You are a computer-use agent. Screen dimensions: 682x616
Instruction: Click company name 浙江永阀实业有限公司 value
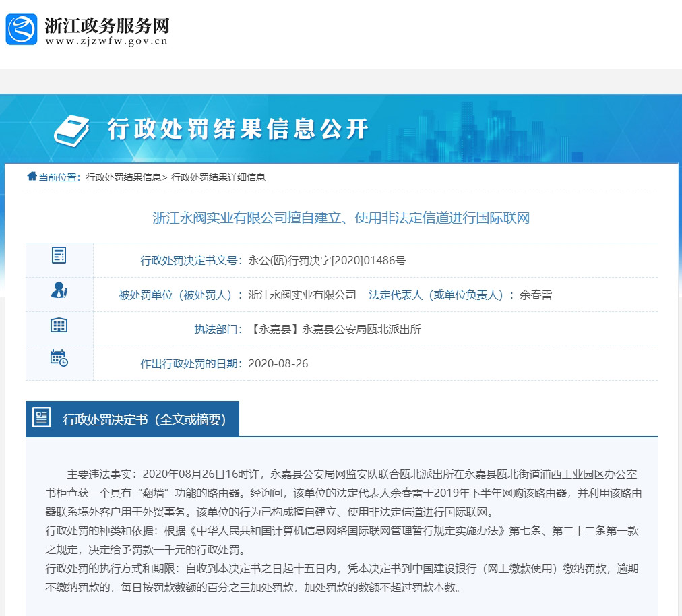[x=302, y=295]
